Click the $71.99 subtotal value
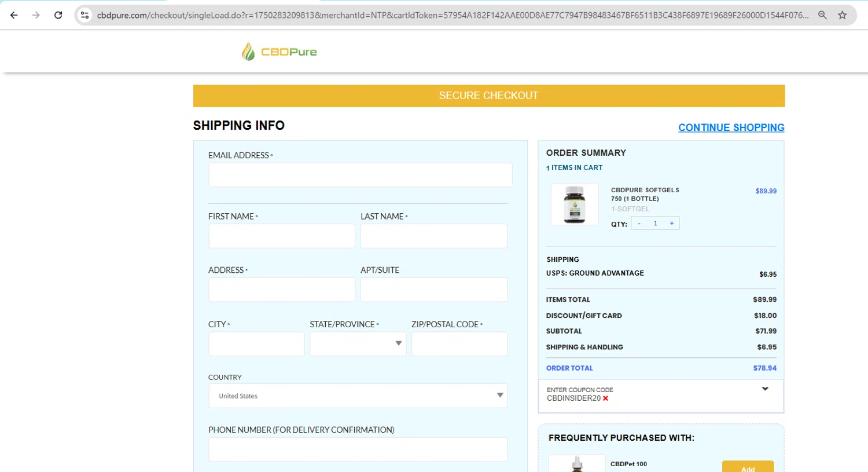868x472 pixels. (x=766, y=331)
